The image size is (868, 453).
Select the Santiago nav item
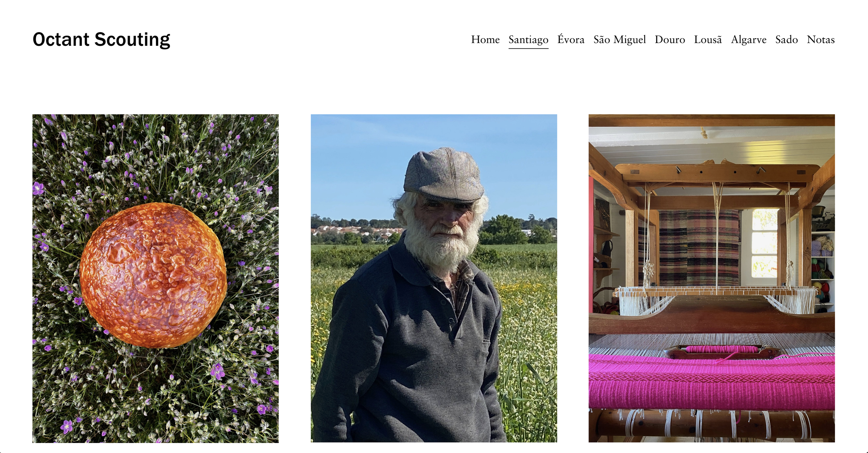tap(528, 40)
